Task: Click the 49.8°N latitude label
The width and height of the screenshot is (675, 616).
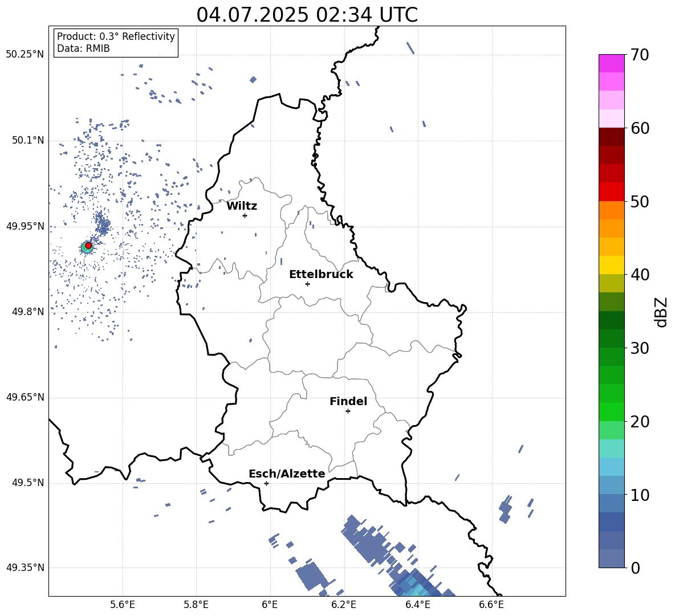Action: (x=27, y=312)
